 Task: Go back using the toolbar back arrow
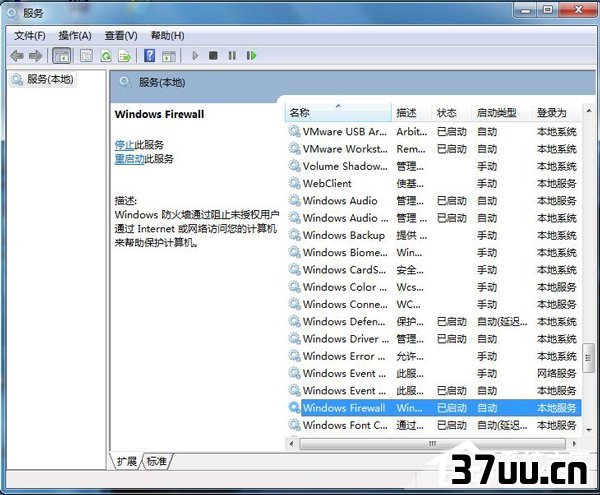(x=17, y=56)
